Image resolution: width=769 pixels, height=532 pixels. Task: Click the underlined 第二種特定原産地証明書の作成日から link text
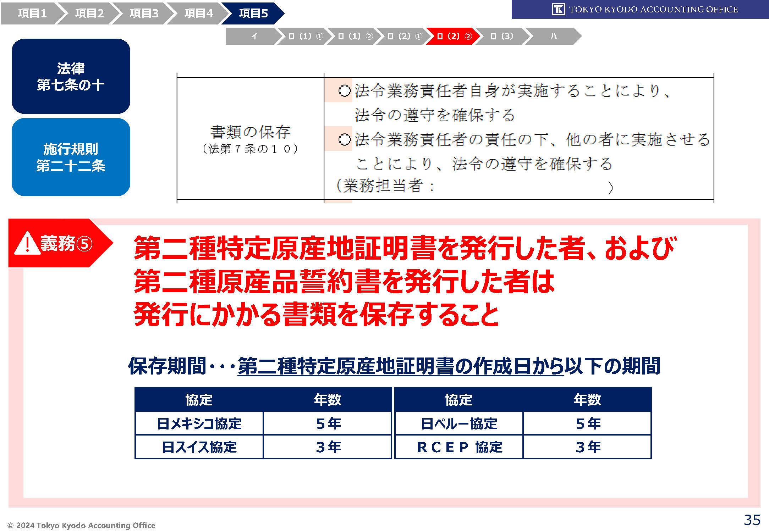tap(400, 366)
